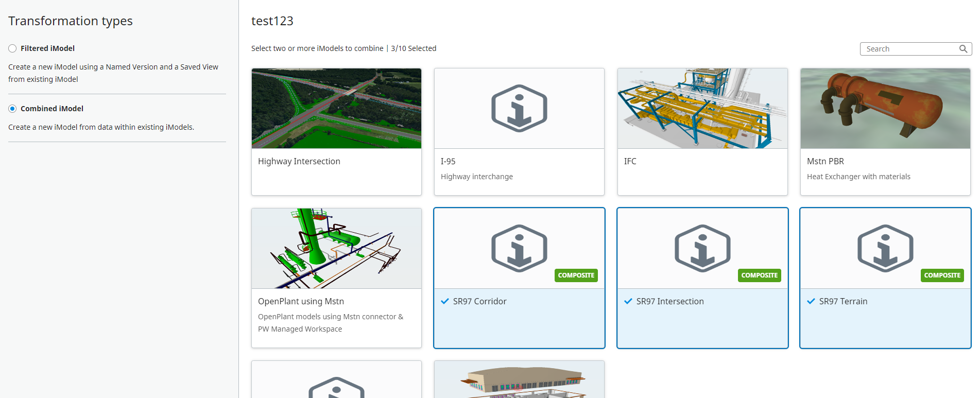Select the Combined iModel radio button

click(x=12, y=109)
